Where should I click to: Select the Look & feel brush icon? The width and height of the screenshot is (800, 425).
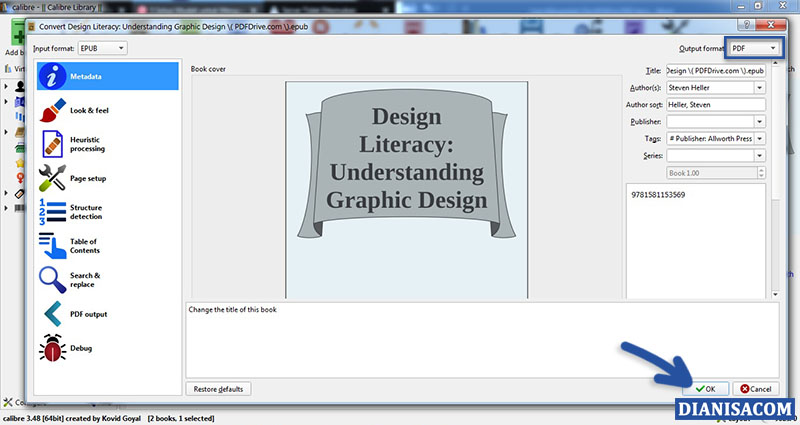pos(52,110)
